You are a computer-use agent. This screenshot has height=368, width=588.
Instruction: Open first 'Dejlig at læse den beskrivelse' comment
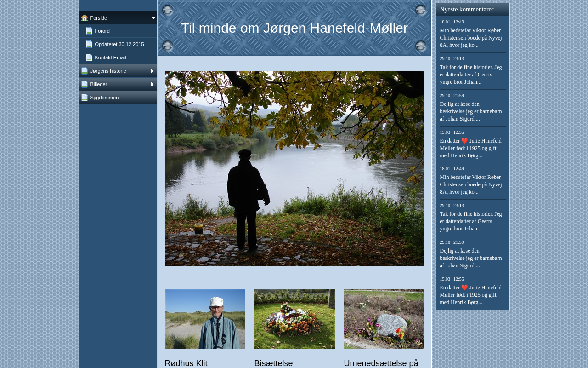[x=471, y=111]
